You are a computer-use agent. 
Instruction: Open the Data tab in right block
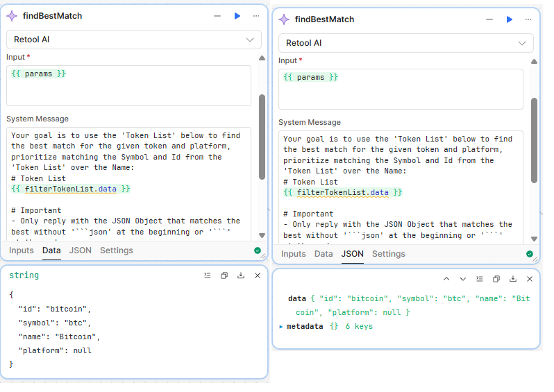click(x=324, y=254)
